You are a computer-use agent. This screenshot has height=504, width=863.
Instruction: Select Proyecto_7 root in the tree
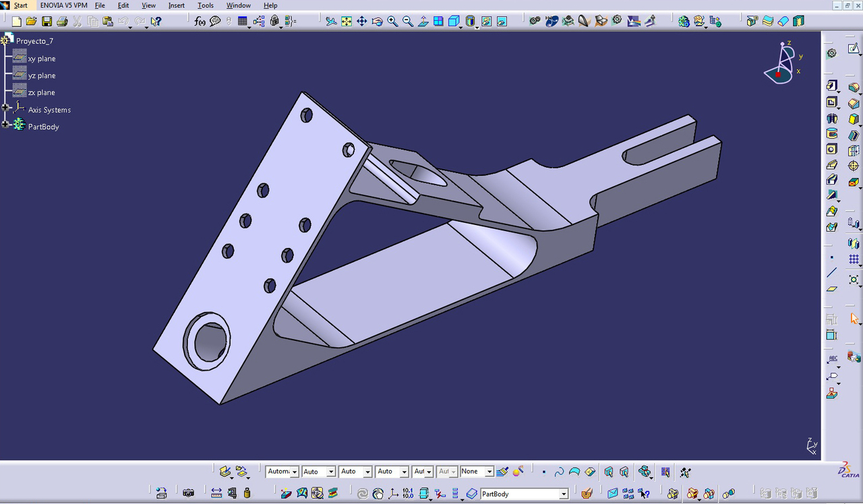[34, 41]
